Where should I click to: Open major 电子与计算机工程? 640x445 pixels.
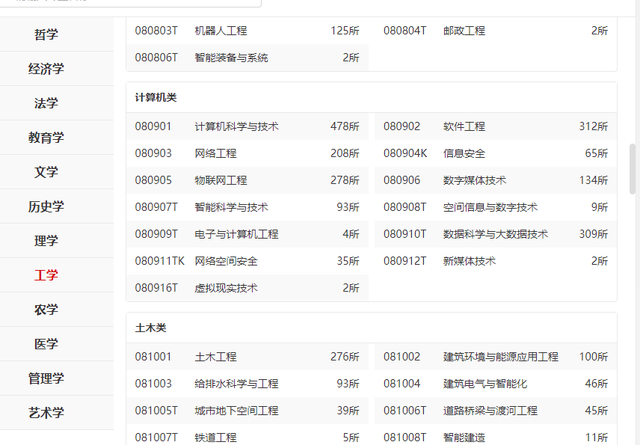pos(236,234)
